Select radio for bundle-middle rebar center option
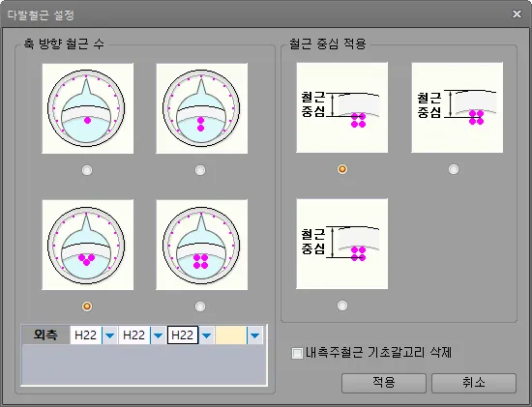532x407 pixels. 454,169
